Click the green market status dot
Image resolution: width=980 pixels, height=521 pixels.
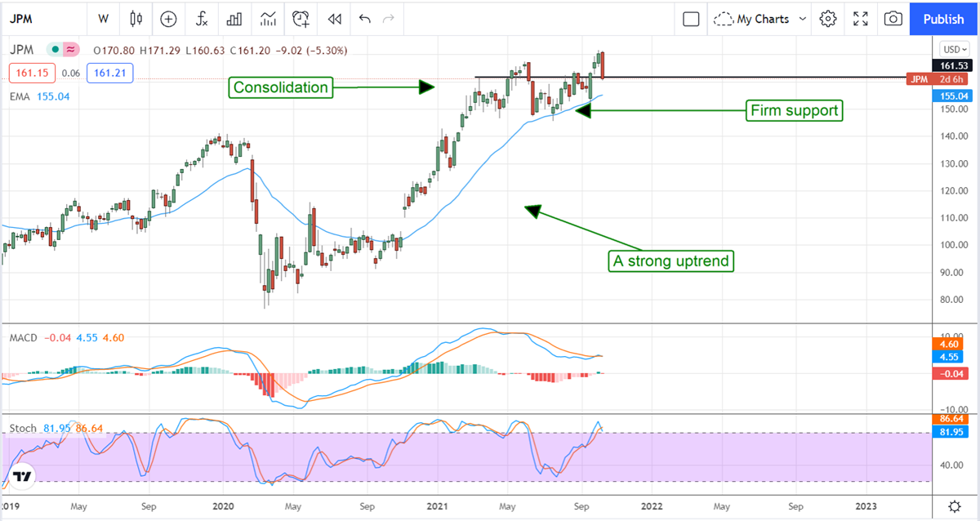[x=54, y=50]
